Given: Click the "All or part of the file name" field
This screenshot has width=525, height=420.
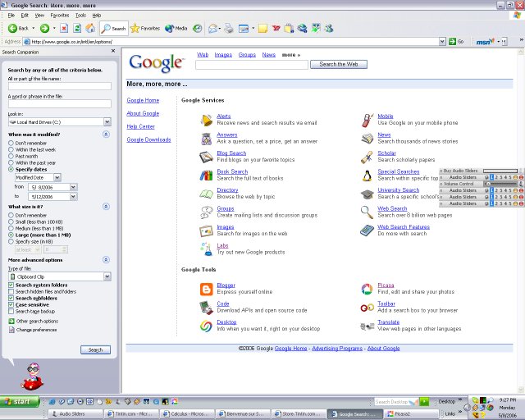Looking at the screenshot, I should point(60,86).
